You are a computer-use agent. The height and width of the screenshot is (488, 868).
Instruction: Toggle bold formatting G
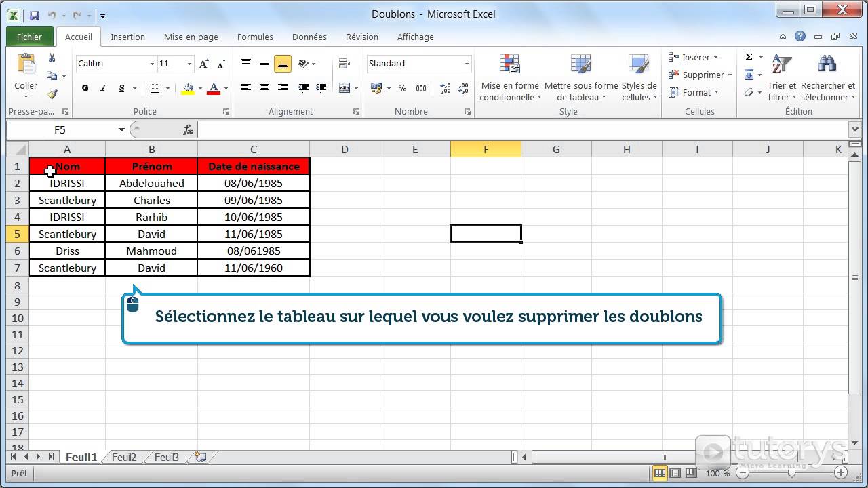pos(85,88)
